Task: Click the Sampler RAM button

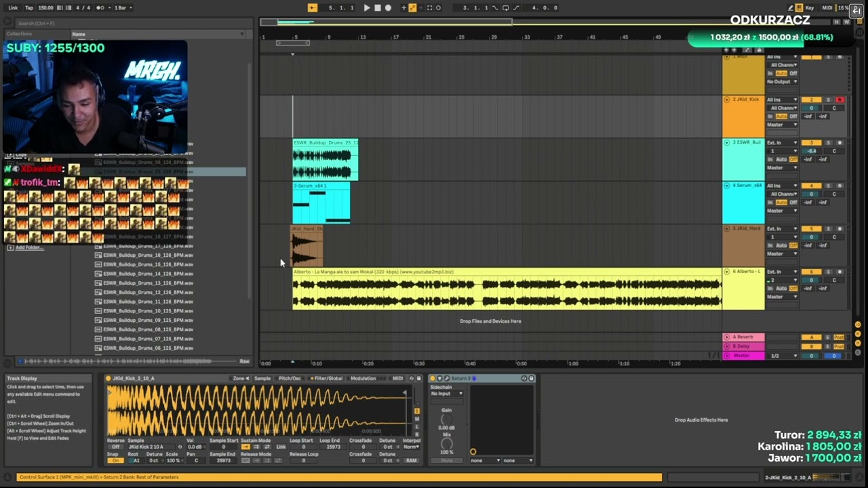Action: point(411,461)
